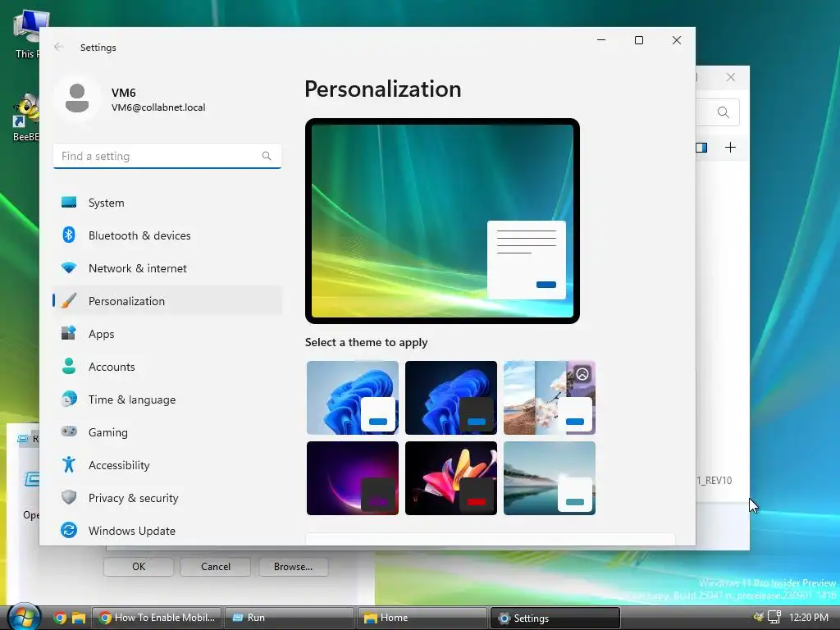Select the Windows spotlight landscape theme
840x630 pixels.
click(550, 398)
